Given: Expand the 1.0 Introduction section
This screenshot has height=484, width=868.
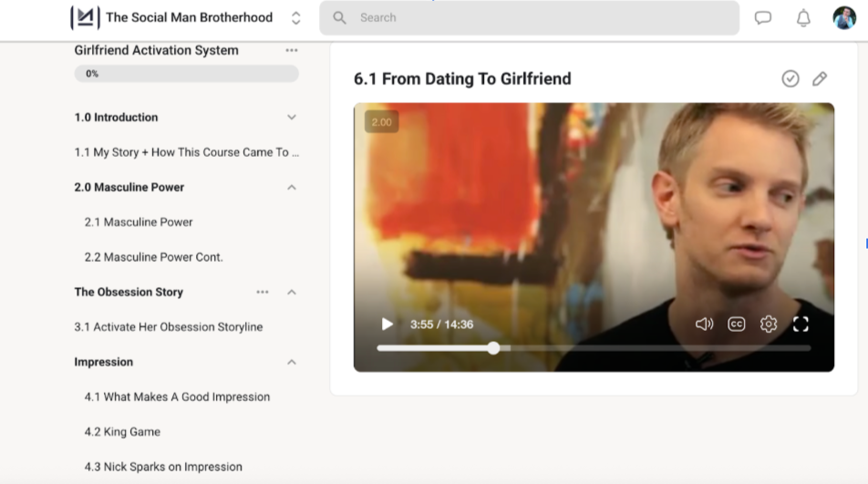Looking at the screenshot, I should [292, 118].
